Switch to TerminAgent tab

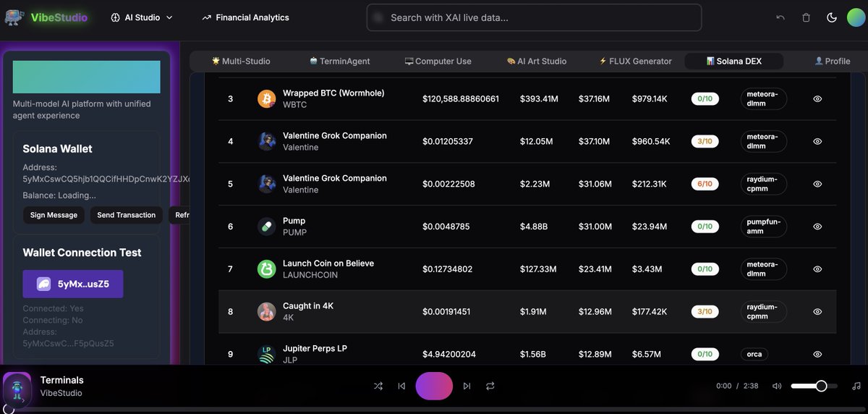tap(339, 61)
